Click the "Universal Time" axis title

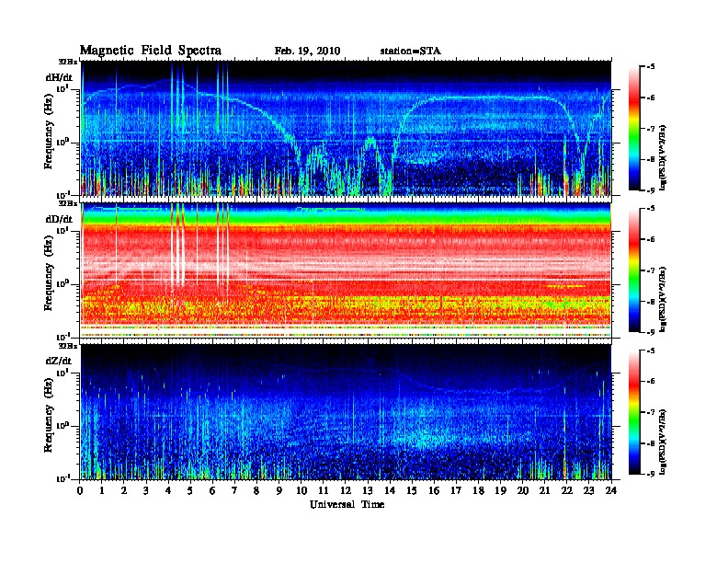(347, 504)
